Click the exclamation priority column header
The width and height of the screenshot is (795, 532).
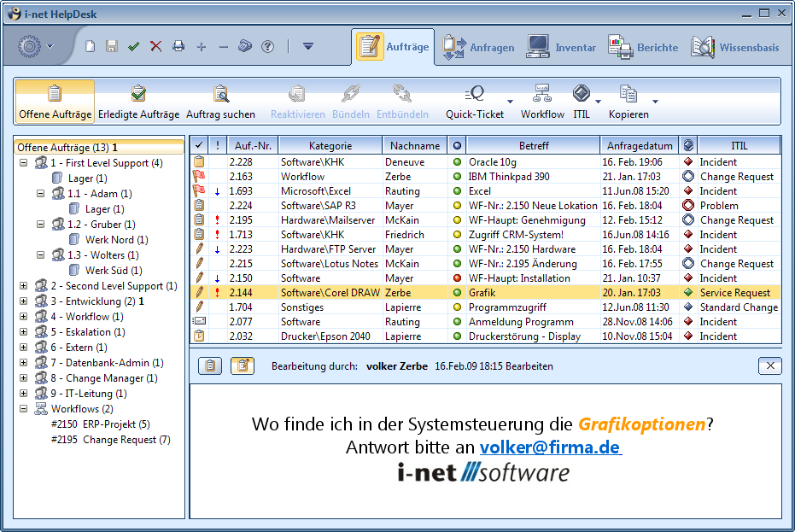[218, 145]
